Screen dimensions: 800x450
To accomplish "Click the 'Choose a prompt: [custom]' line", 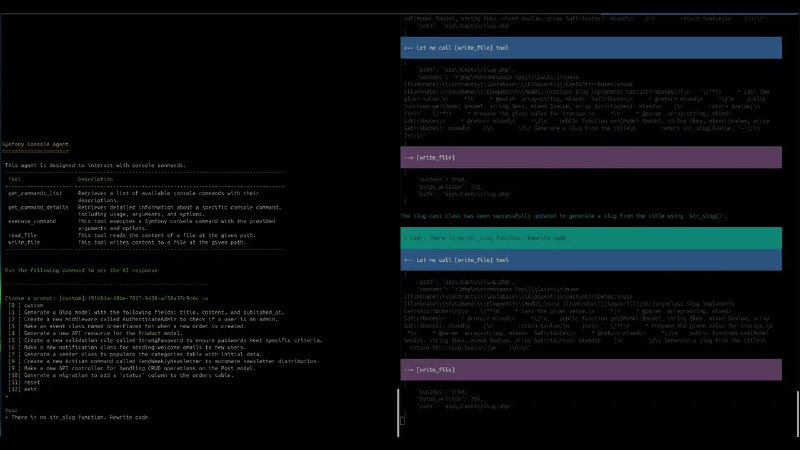I will pos(106,298).
